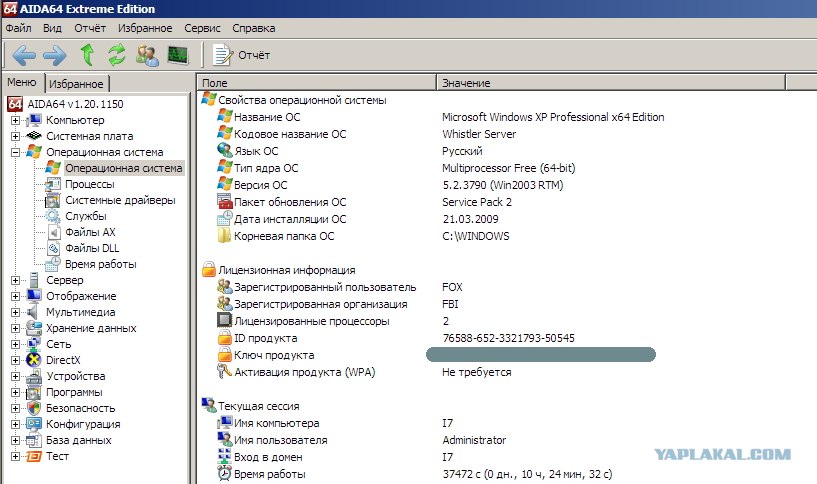This screenshot has height=484, width=817.
Task: Click the Отчёт report toolbar button
Action: click(241, 55)
